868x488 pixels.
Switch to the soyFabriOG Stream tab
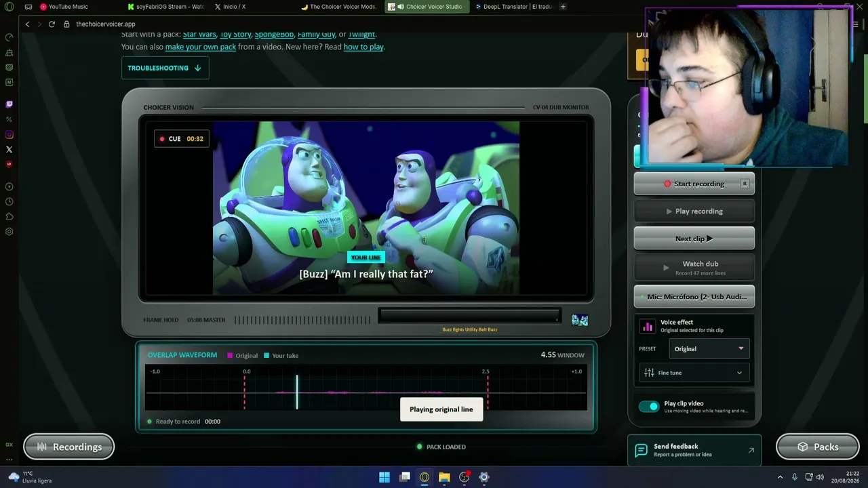(166, 7)
